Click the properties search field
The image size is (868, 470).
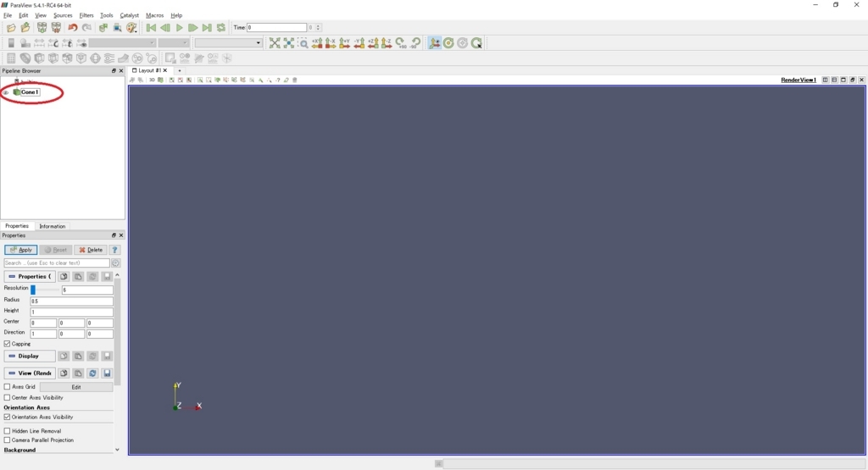tap(57, 263)
